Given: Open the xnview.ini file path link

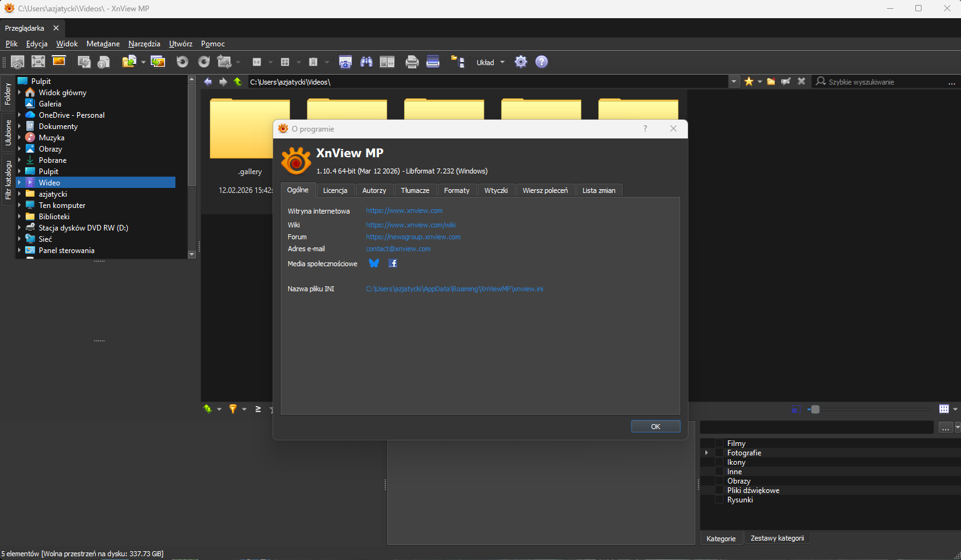Looking at the screenshot, I should click(455, 289).
